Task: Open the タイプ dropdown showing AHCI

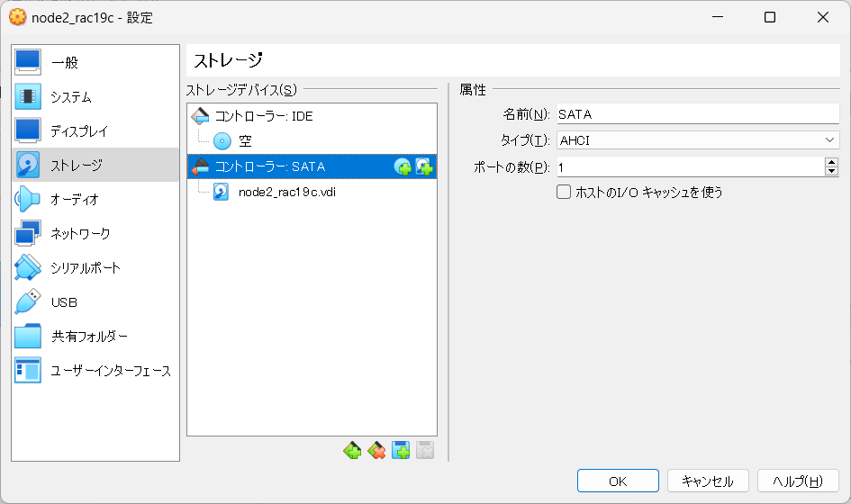Action: click(698, 140)
